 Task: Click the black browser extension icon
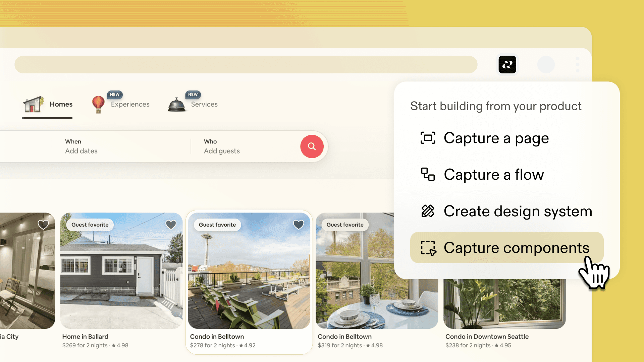click(507, 64)
